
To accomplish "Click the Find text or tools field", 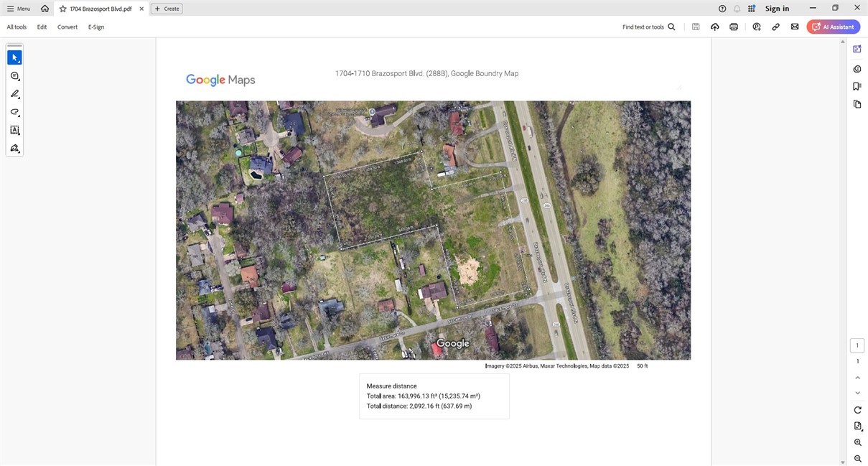I will 648,27.
